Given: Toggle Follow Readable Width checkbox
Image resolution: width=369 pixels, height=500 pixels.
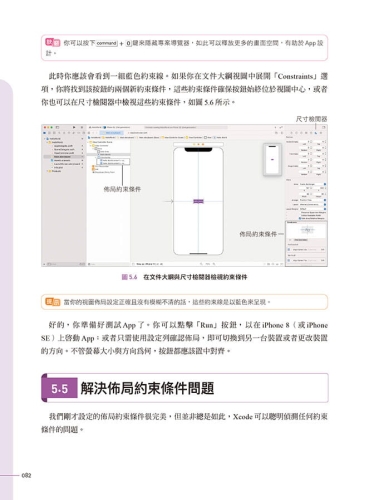Looking at the screenshot, I should [x=300, y=215].
